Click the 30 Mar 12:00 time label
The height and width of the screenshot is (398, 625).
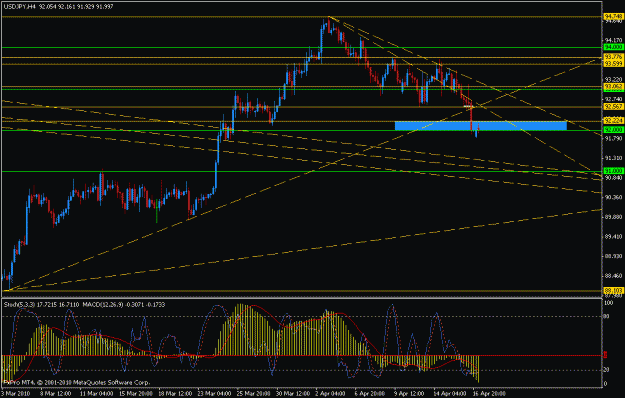point(292,393)
